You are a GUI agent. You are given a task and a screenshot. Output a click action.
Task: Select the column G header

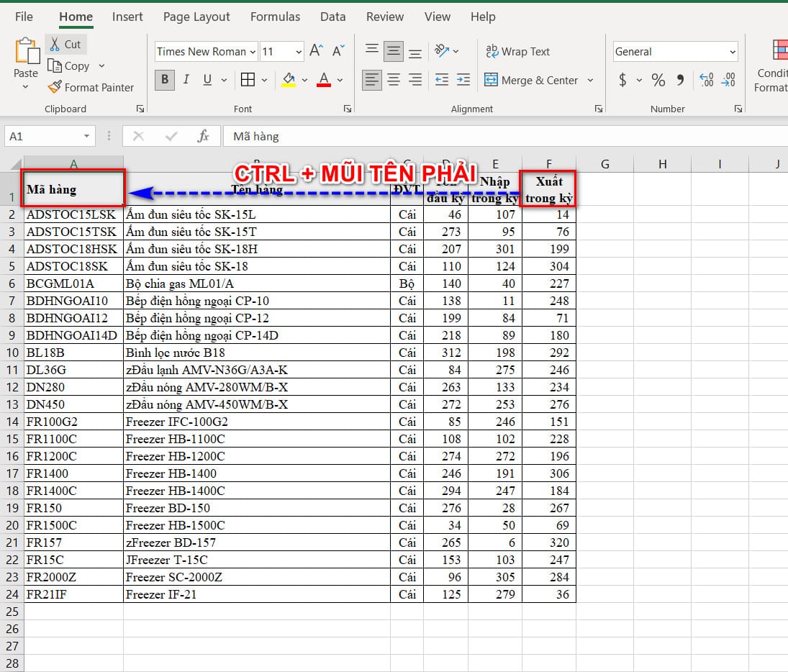(605, 164)
